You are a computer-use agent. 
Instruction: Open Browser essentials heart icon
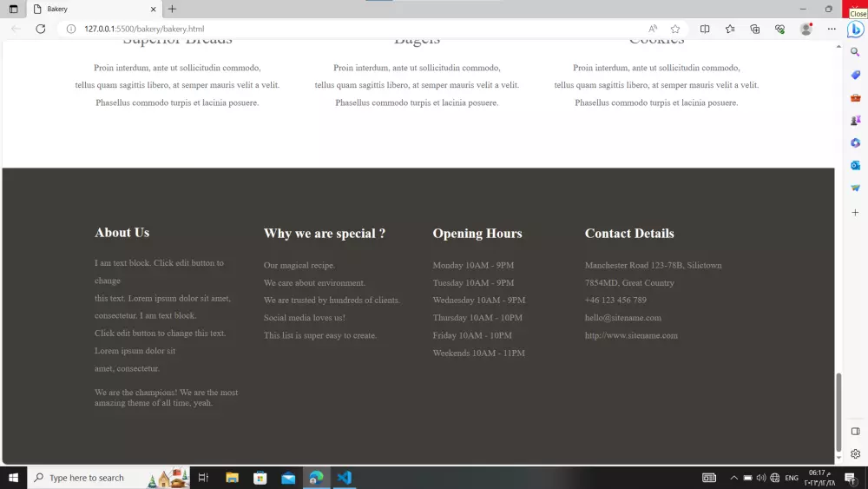(780, 29)
